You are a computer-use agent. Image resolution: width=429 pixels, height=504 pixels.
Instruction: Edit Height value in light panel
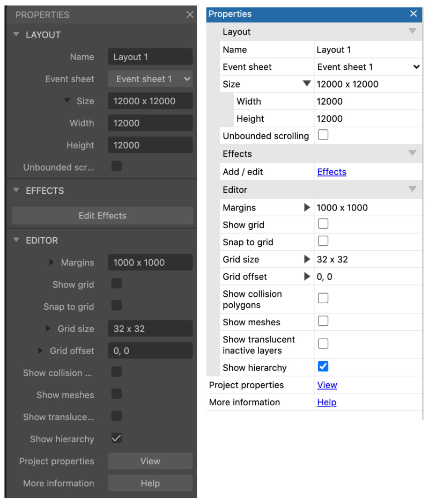click(x=368, y=119)
